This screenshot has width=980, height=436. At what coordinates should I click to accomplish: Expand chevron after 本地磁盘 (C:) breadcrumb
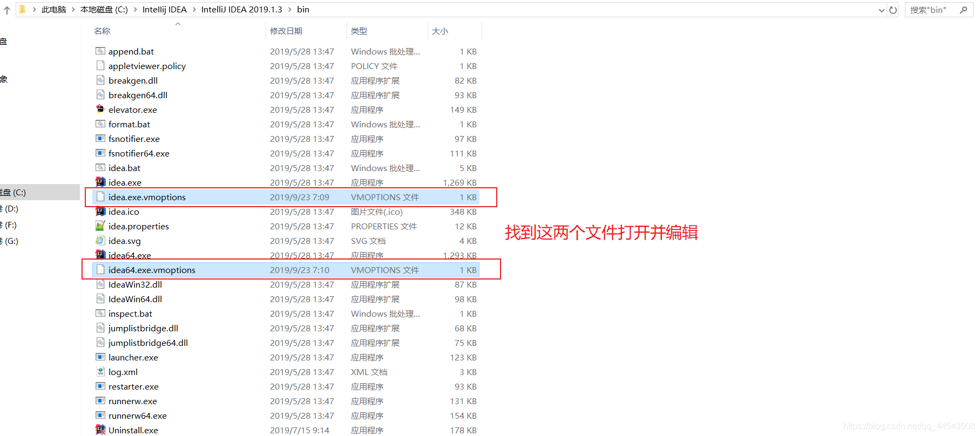pyautogui.click(x=135, y=10)
